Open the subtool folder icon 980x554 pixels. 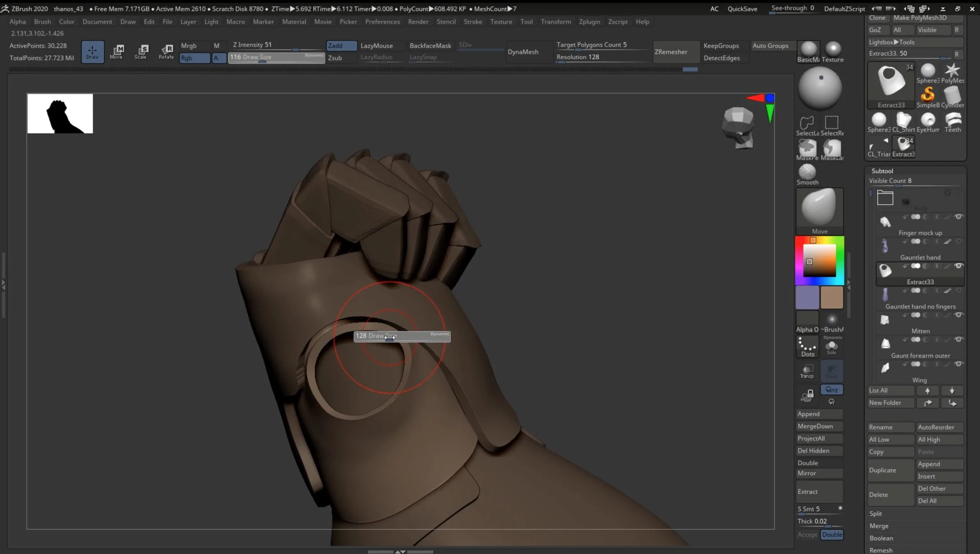coord(885,198)
